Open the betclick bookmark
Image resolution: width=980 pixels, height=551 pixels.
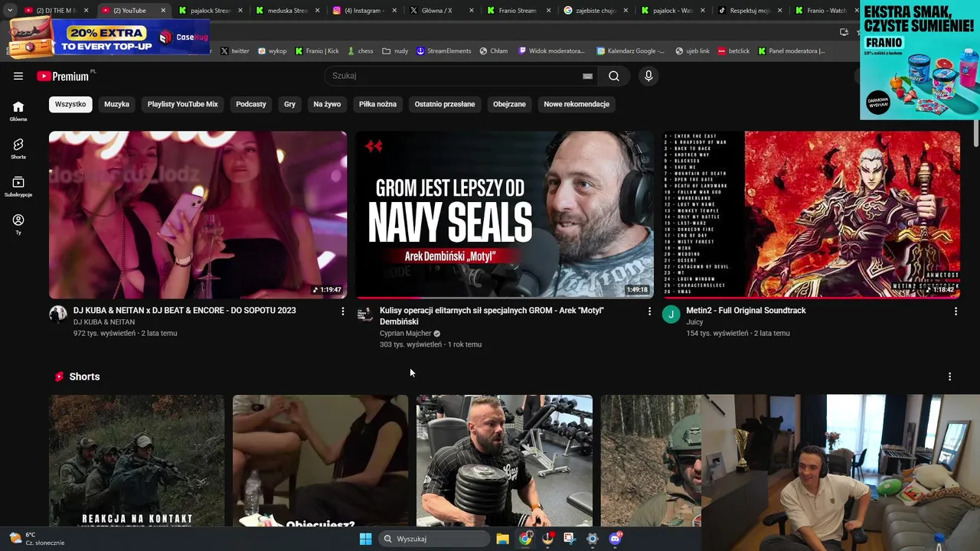734,51
